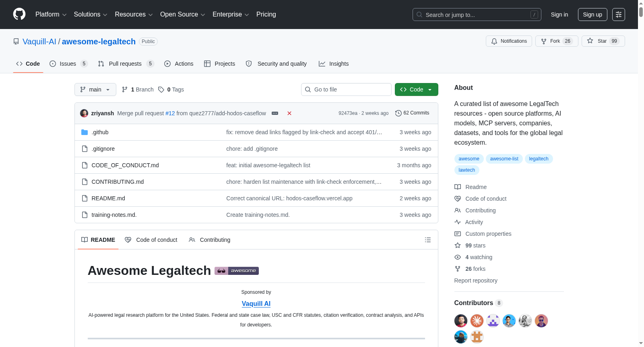Open README.md file
The image size is (644, 347).
coord(108,198)
